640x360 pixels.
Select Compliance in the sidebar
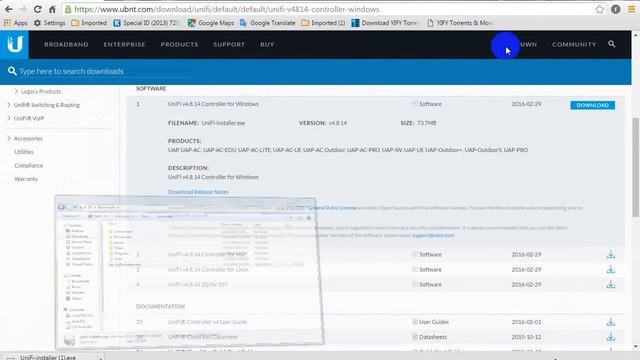(x=29, y=166)
